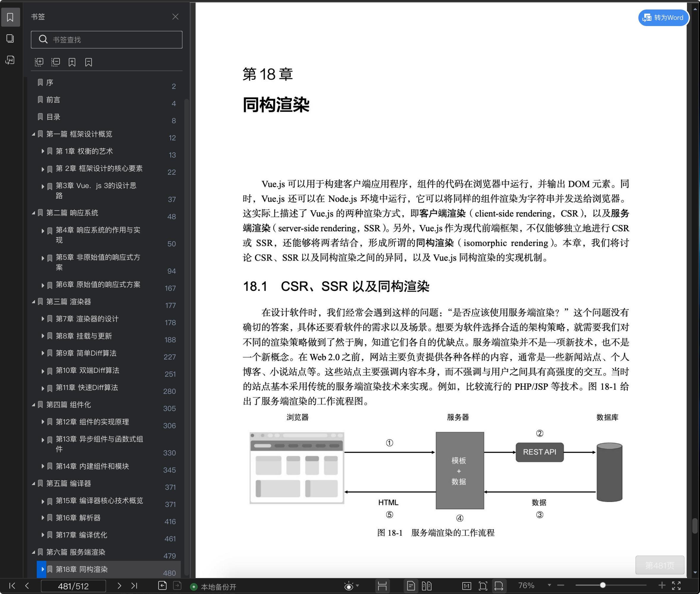Set actual size 1:1 zoom icon

click(466, 586)
